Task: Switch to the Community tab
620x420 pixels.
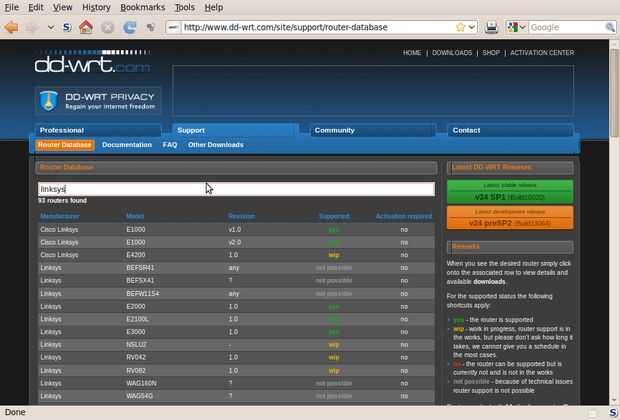Action: (373, 130)
